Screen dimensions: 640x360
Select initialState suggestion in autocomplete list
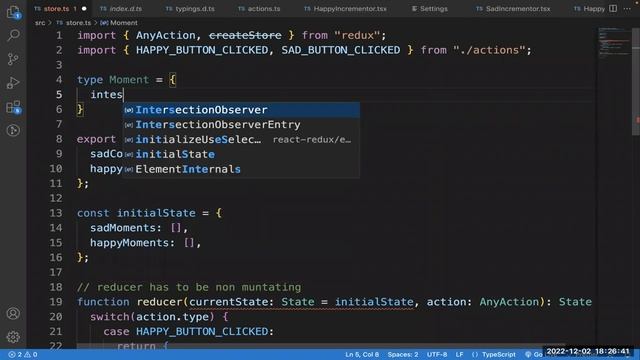[x=241, y=154]
